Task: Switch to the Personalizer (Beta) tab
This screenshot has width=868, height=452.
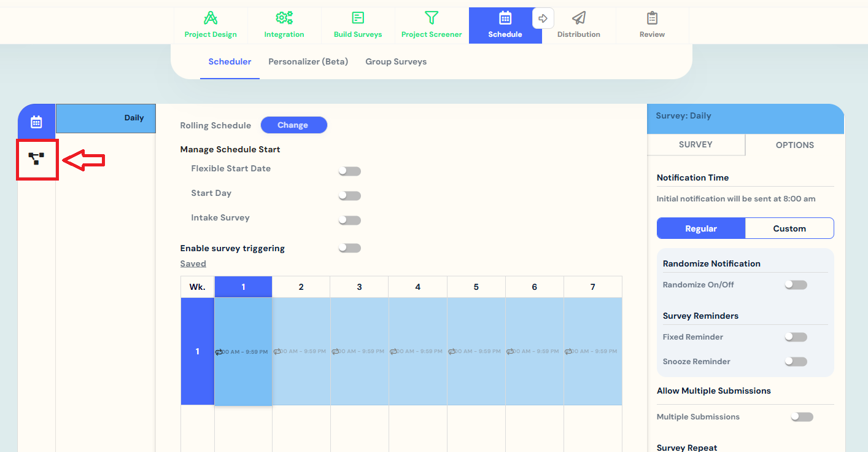Action: (x=308, y=61)
